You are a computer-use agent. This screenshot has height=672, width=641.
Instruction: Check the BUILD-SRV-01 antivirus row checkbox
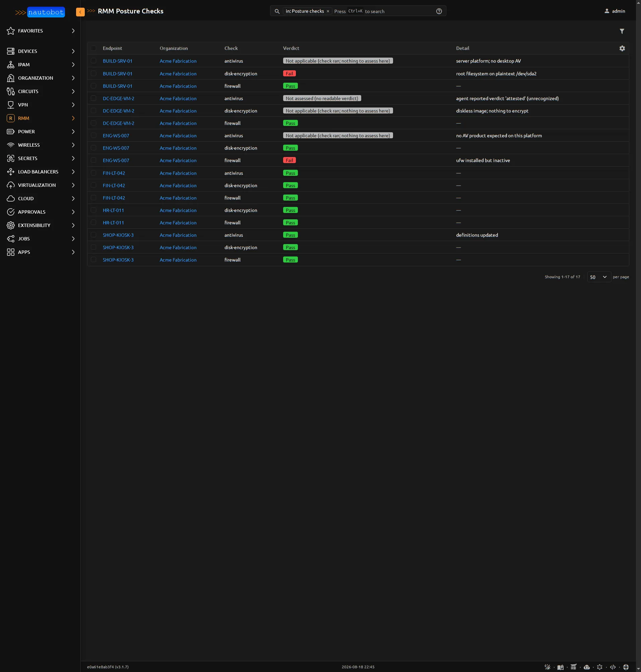coord(93,61)
